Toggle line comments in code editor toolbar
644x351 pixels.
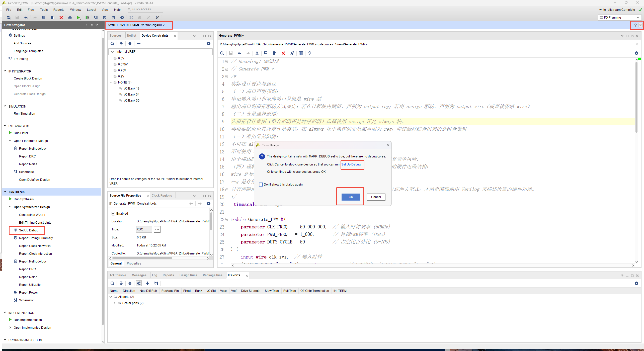(x=292, y=53)
